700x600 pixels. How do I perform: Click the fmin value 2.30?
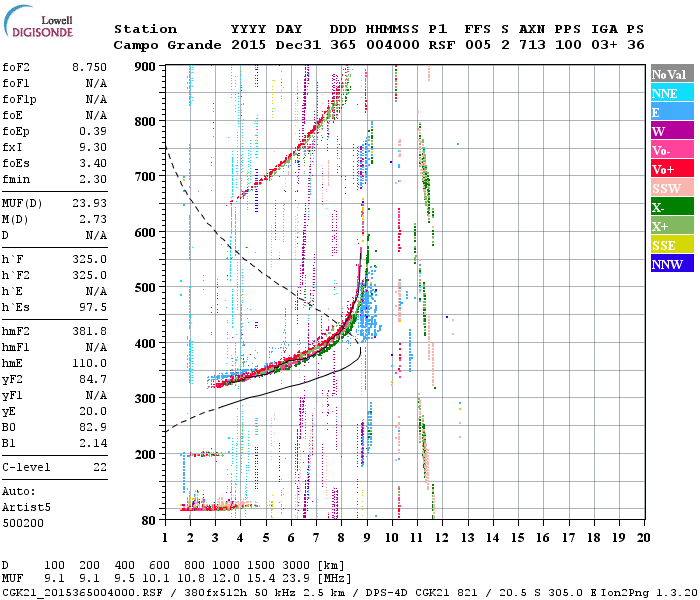(93, 179)
